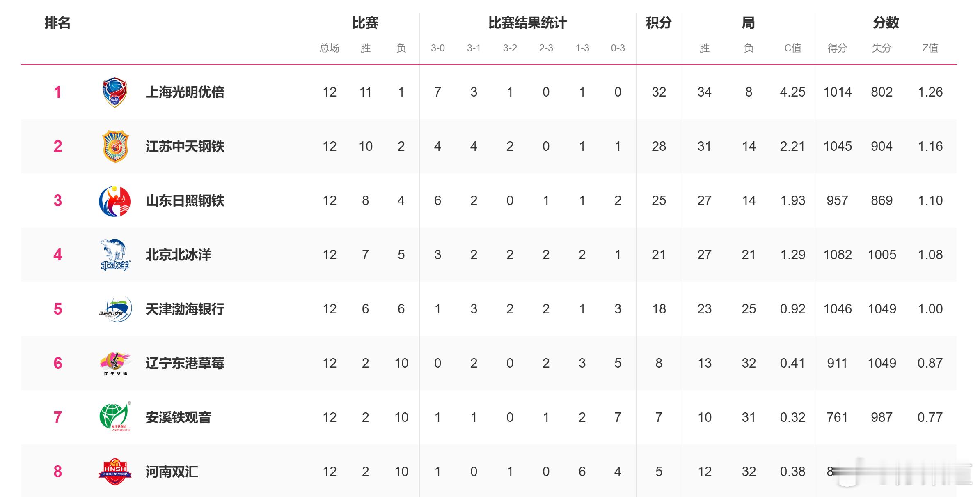Select the 积分 column header
The height and width of the screenshot is (497, 980).
click(659, 23)
